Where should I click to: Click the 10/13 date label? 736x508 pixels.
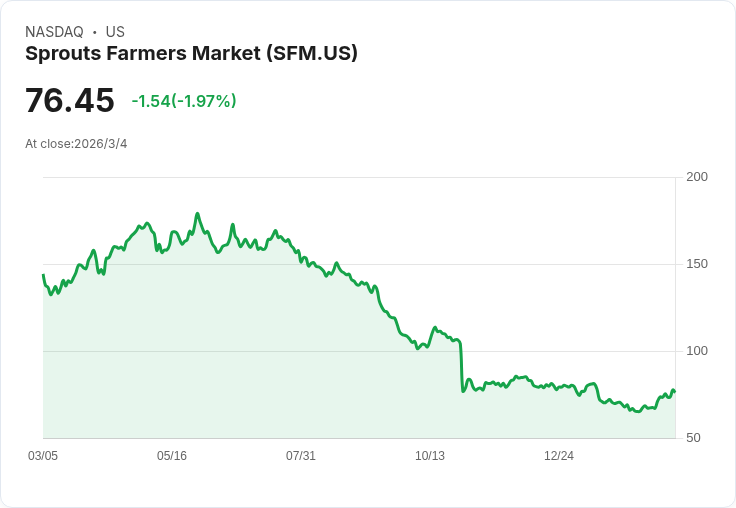(x=430, y=456)
